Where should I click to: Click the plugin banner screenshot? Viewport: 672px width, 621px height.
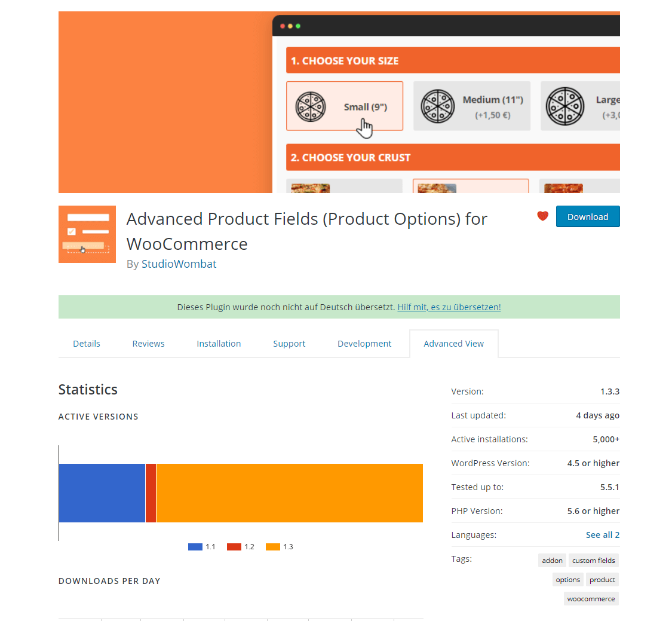click(x=339, y=102)
